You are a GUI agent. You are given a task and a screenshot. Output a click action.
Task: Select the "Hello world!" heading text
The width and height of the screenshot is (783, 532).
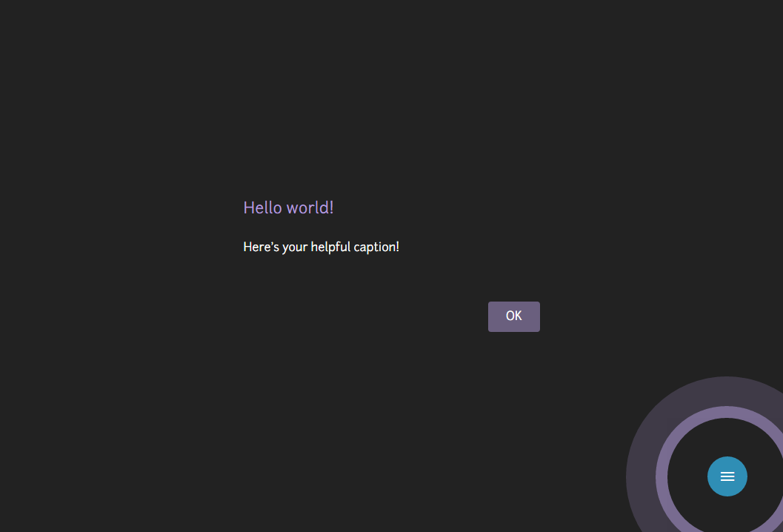pyautogui.click(x=288, y=207)
